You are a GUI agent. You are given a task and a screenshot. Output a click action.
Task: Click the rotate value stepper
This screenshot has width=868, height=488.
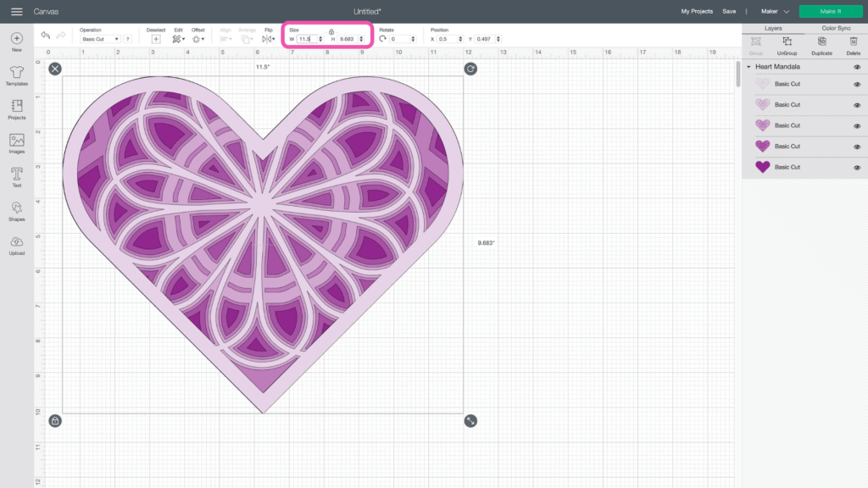pyautogui.click(x=413, y=39)
